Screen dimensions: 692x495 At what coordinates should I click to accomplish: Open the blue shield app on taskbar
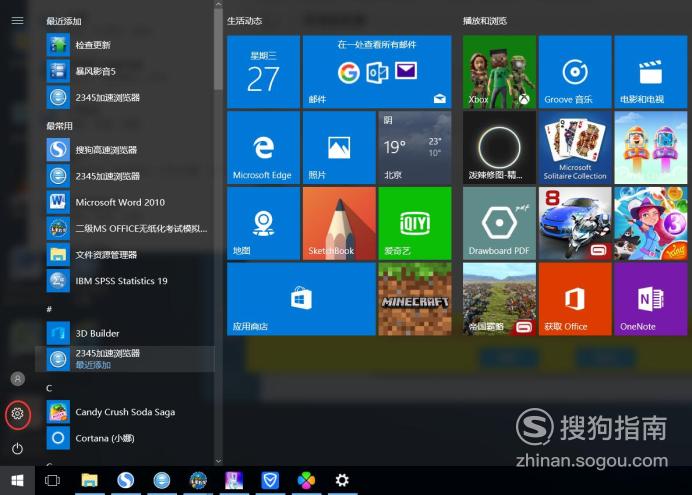270,480
